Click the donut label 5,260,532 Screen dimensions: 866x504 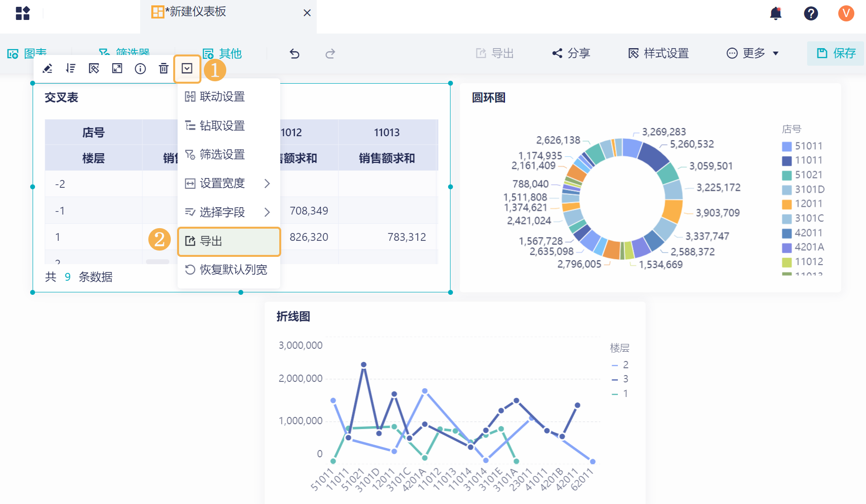[692, 144]
